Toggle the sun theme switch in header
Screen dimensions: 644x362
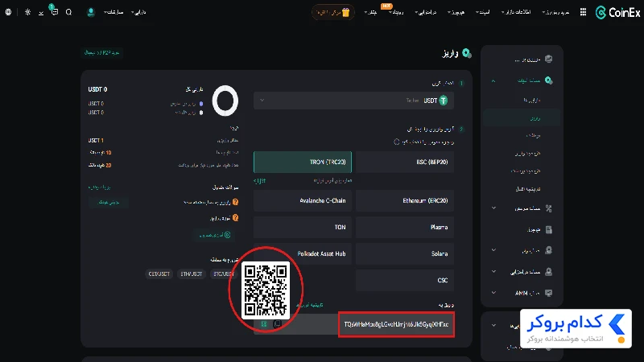pos(27,12)
